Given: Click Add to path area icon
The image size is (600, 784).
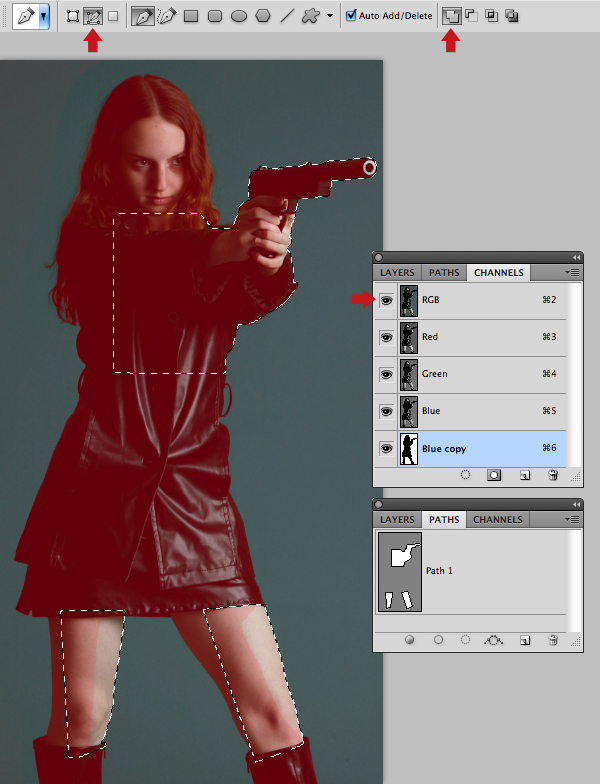Looking at the screenshot, I should (451, 16).
